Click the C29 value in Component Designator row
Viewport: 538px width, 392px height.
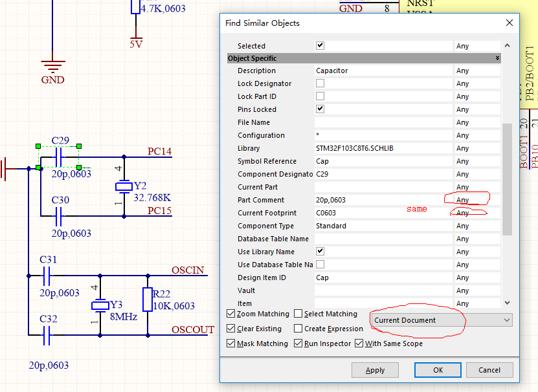pyautogui.click(x=383, y=174)
